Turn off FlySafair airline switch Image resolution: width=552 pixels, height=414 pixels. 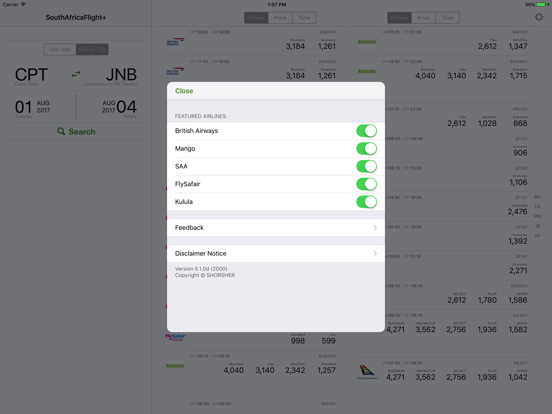pos(366,184)
